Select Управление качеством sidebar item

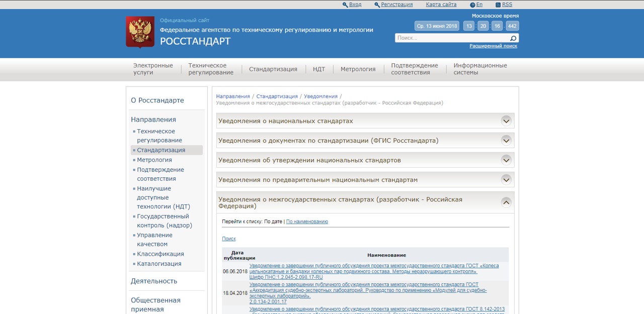154,240
